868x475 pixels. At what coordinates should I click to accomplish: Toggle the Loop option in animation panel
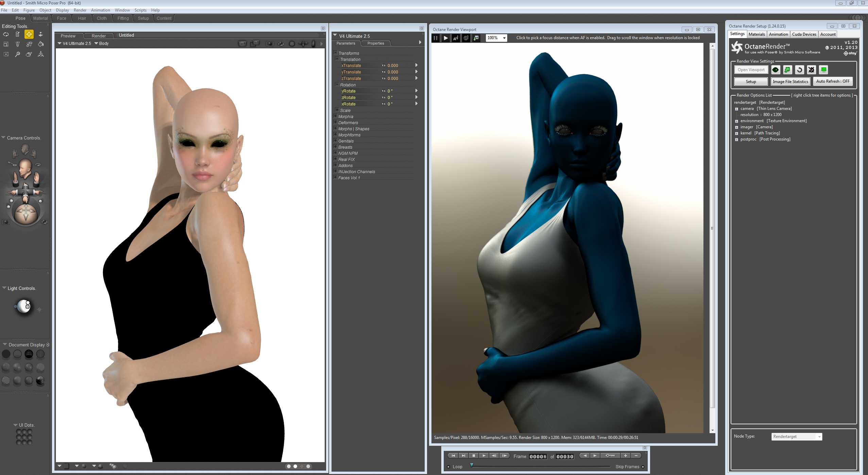448,467
